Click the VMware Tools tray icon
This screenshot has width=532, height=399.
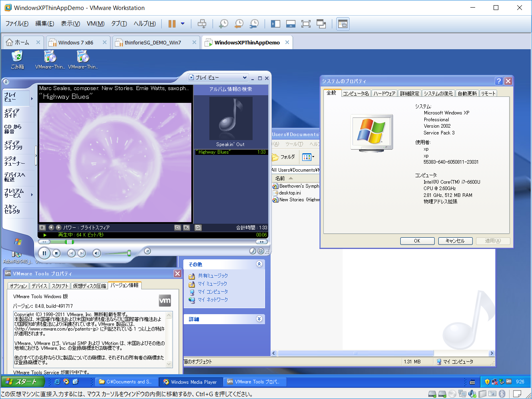(509, 381)
